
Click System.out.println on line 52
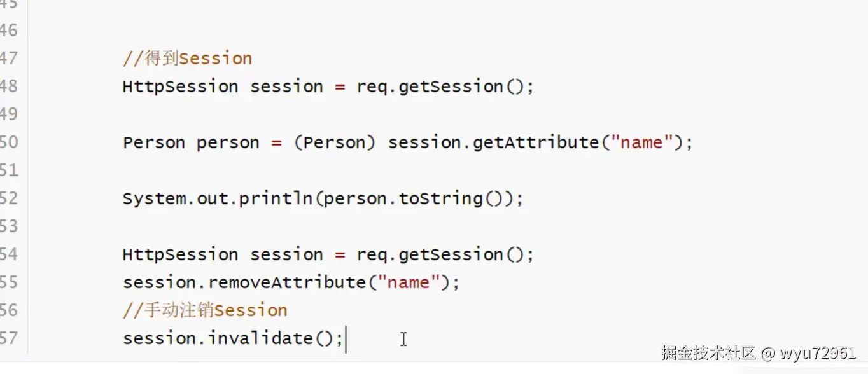[216, 198]
